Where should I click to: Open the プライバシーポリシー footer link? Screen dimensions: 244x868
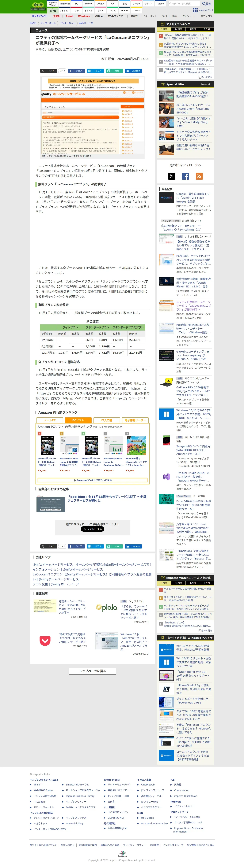click(x=134, y=845)
